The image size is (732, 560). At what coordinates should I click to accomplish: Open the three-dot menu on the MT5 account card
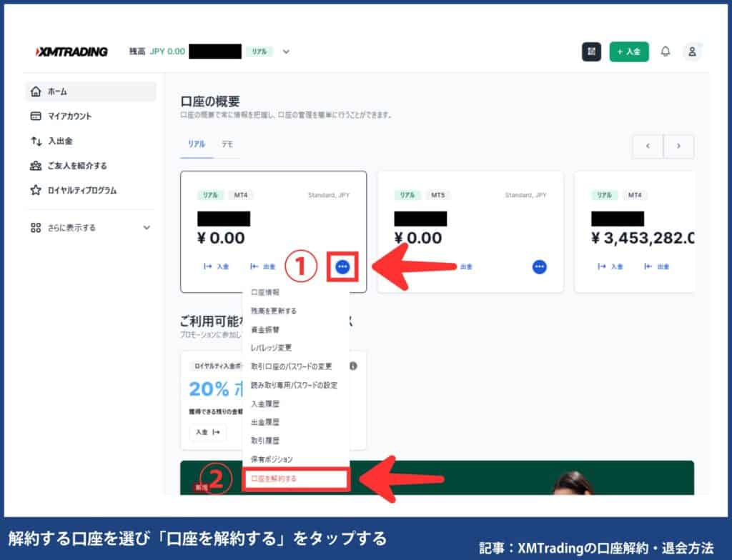click(x=540, y=266)
